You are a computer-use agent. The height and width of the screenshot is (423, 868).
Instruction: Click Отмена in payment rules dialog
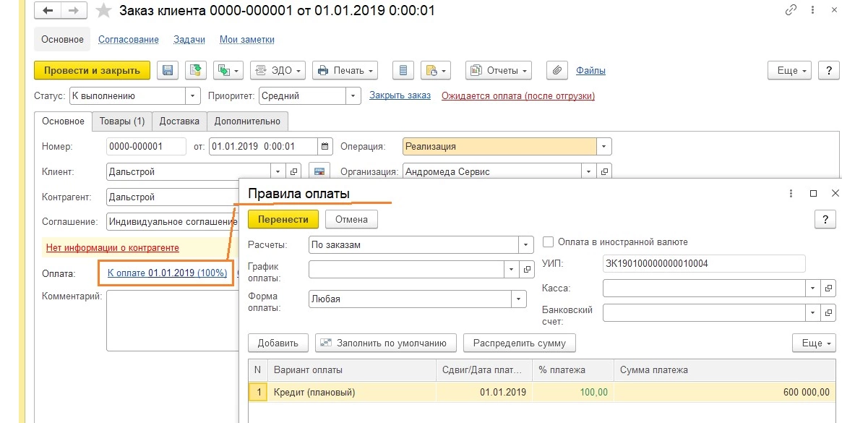click(x=351, y=220)
